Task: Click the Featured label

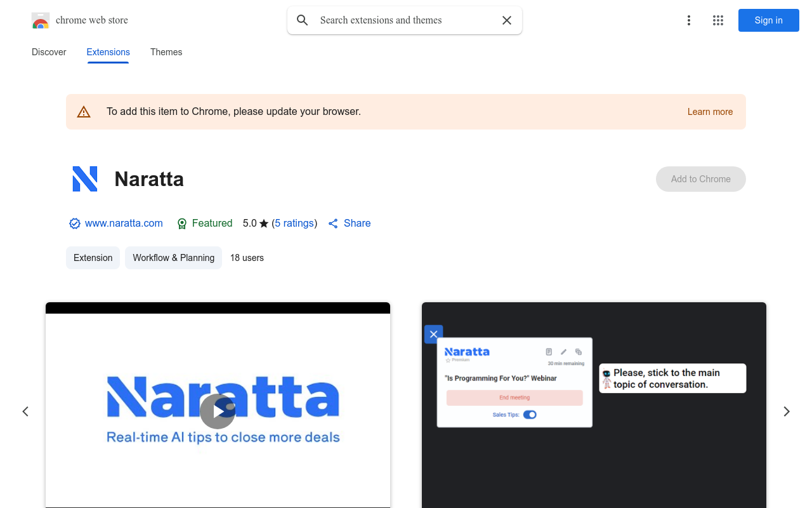Action: 212,224
